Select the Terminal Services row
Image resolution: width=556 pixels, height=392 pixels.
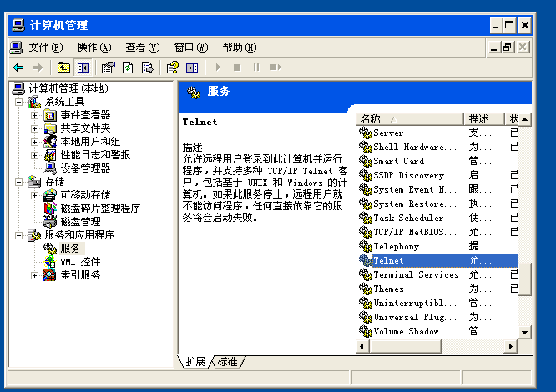point(437,274)
